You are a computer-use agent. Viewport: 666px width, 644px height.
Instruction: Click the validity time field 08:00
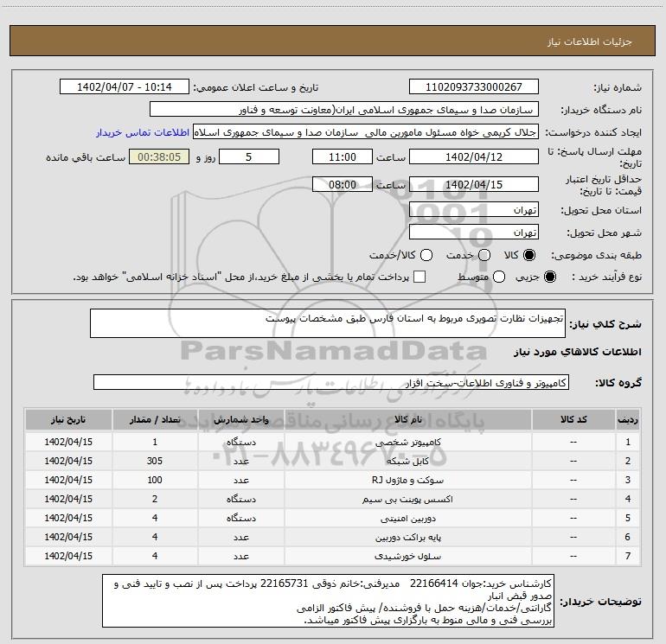[343, 185]
